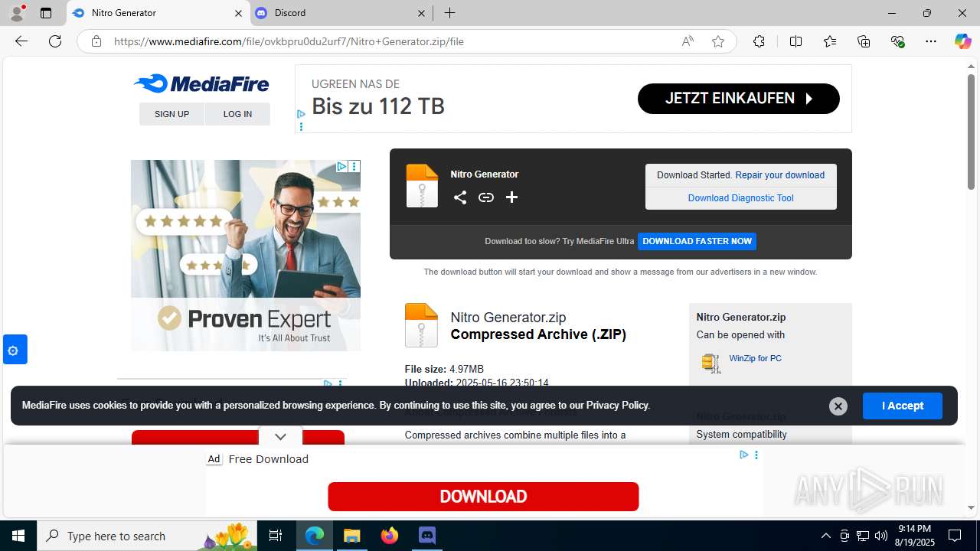The width and height of the screenshot is (980, 551).
Task: Open Discord from taskbar
Action: (427, 536)
